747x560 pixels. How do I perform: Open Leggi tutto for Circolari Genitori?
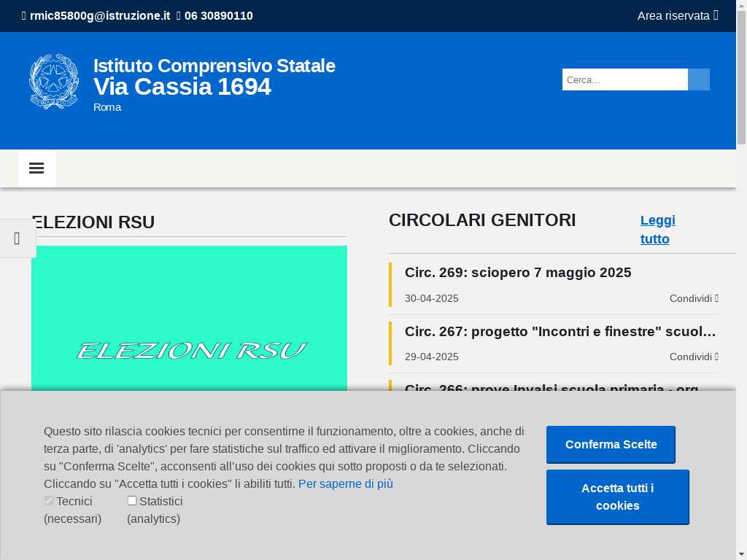pos(657,230)
